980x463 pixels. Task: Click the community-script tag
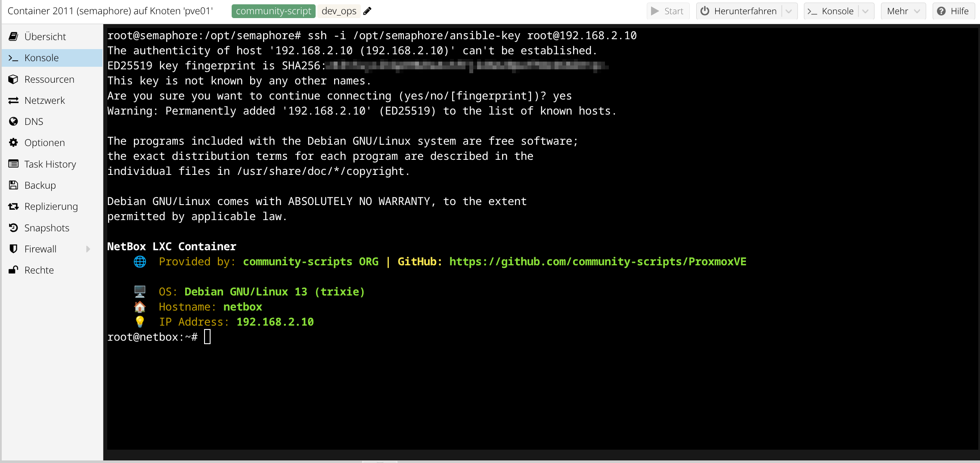[x=273, y=11]
